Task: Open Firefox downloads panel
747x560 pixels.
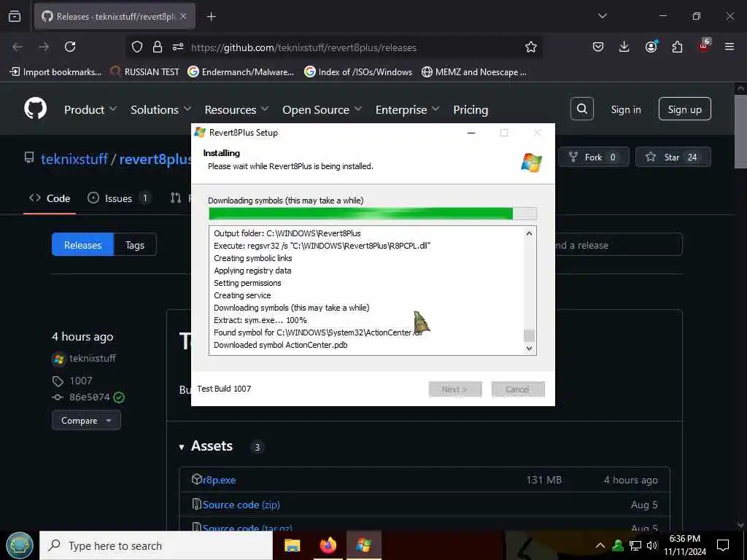Action: point(624,47)
